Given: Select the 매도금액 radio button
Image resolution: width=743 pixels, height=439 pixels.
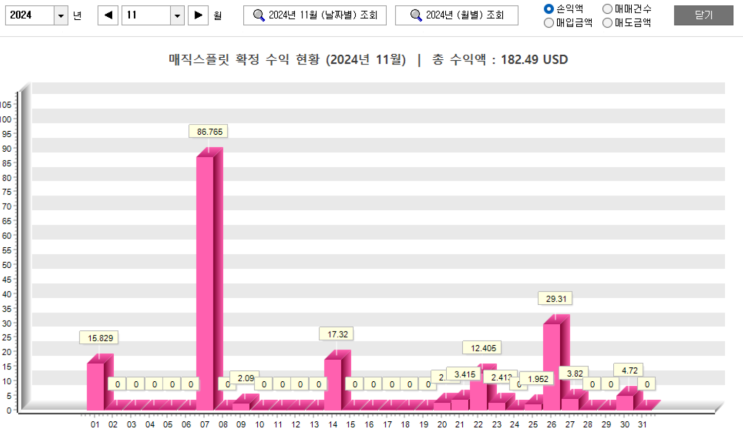Looking at the screenshot, I should pos(607,22).
